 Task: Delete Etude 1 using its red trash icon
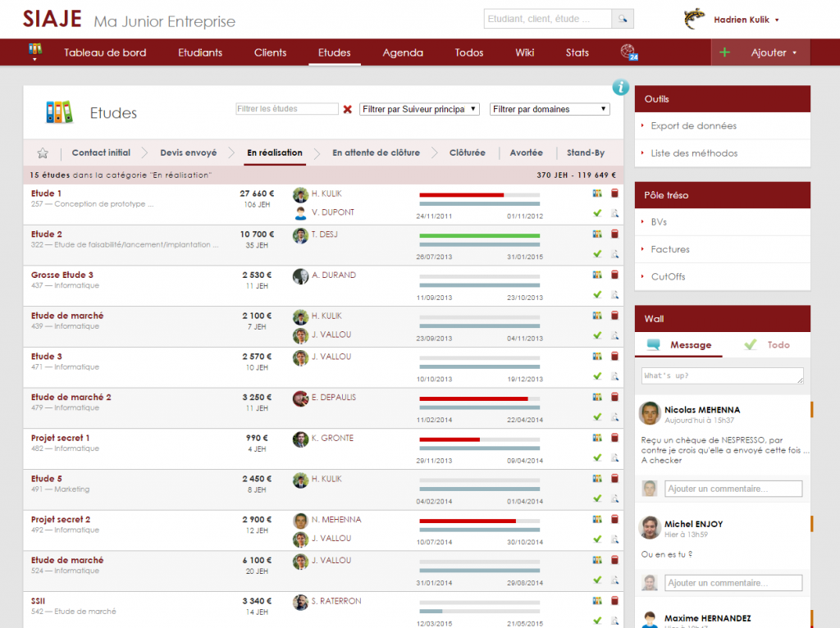[614, 194]
